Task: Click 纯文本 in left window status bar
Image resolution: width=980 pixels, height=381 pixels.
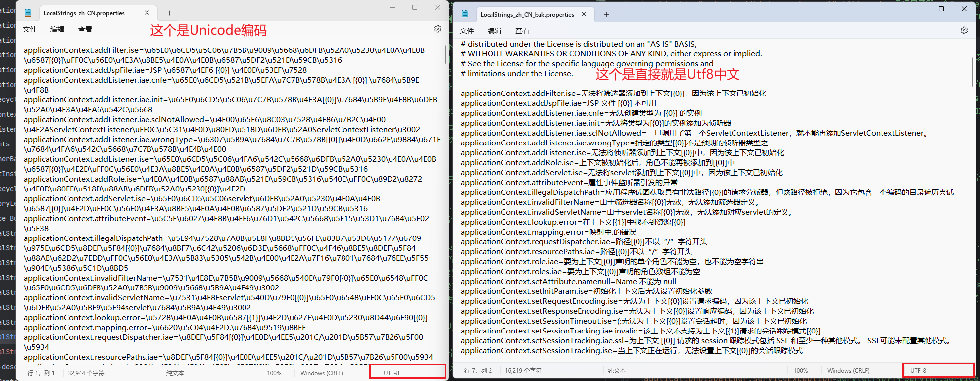Action: tap(175, 373)
